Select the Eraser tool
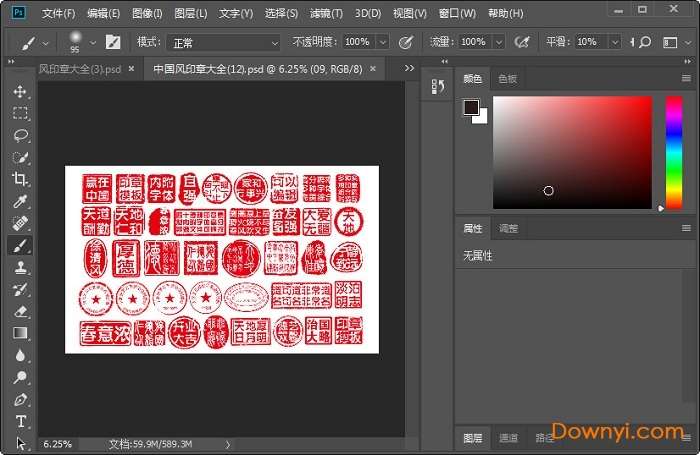This screenshot has width=700, height=455. [20, 311]
